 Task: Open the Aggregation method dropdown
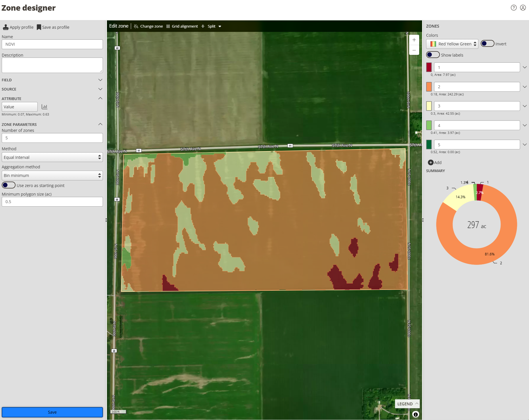tap(52, 176)
